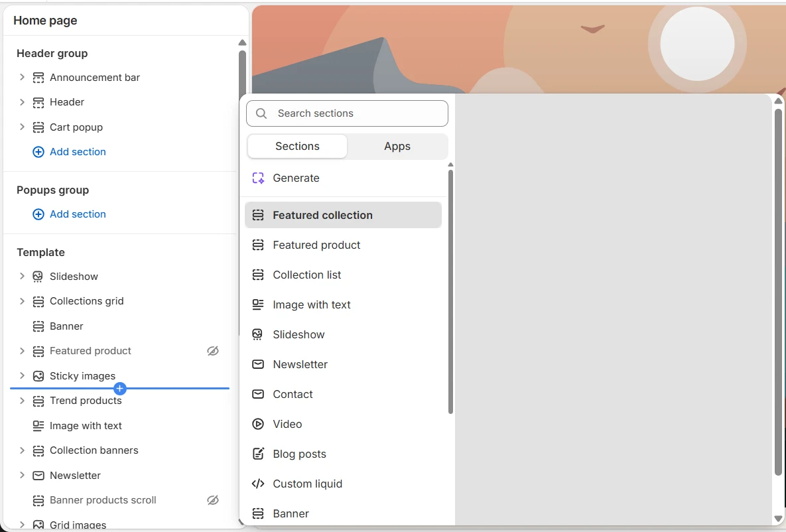The width and height of the screenshot is (786, 532).
Task: Select the Slideshow icon in section picker
Action: point(257,334)
